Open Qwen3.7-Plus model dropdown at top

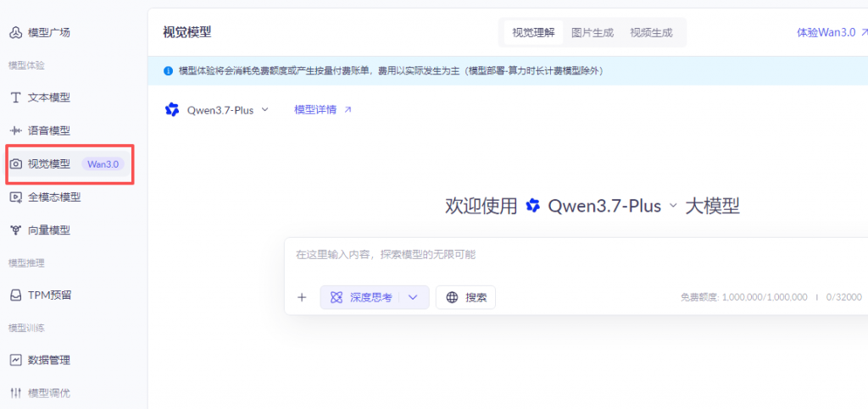227,110
